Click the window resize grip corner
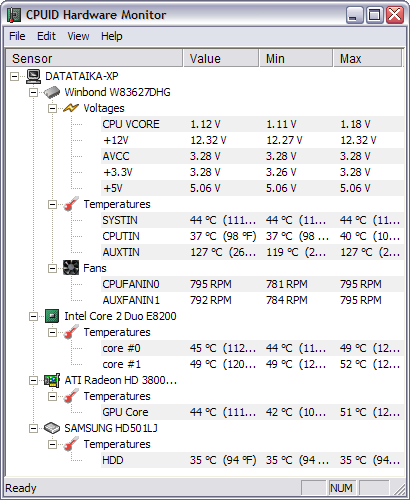The height and width of the screenshot is (500, 410). pos(399,489)
